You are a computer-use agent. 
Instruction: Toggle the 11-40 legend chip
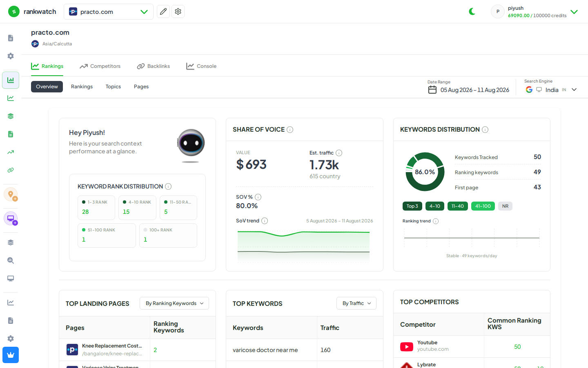pyautogui.click(x=458, y=206)
